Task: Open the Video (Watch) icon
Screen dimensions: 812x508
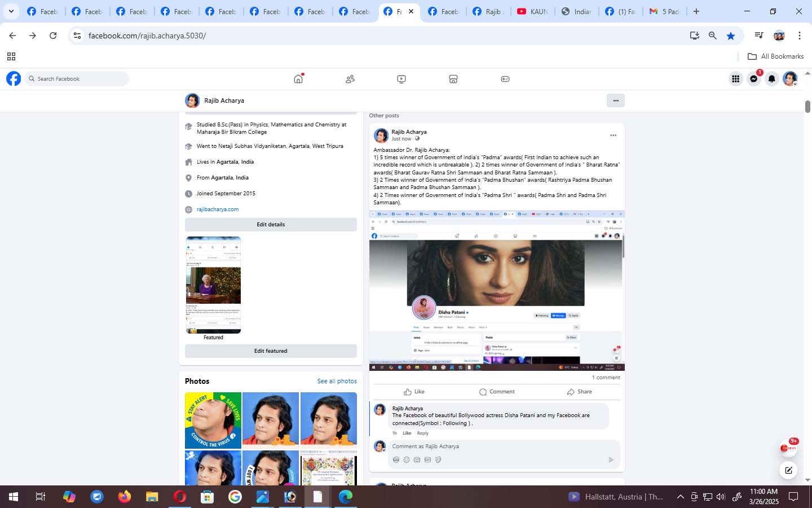Action: (x=401, y=79)
